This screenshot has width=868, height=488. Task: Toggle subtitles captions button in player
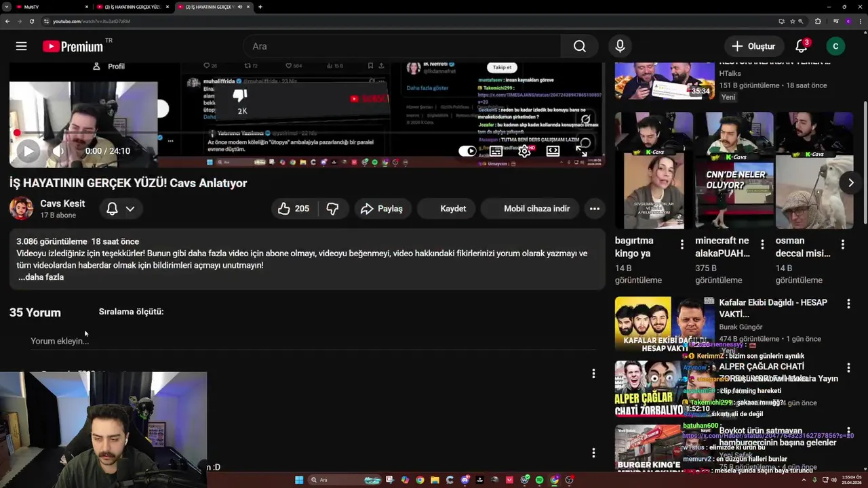[496, 151]
